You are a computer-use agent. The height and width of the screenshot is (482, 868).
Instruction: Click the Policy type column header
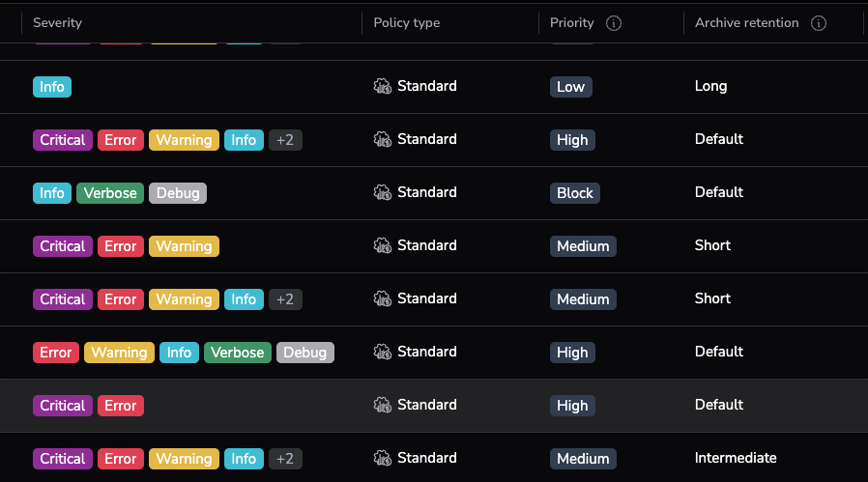(x=406, y=23)
